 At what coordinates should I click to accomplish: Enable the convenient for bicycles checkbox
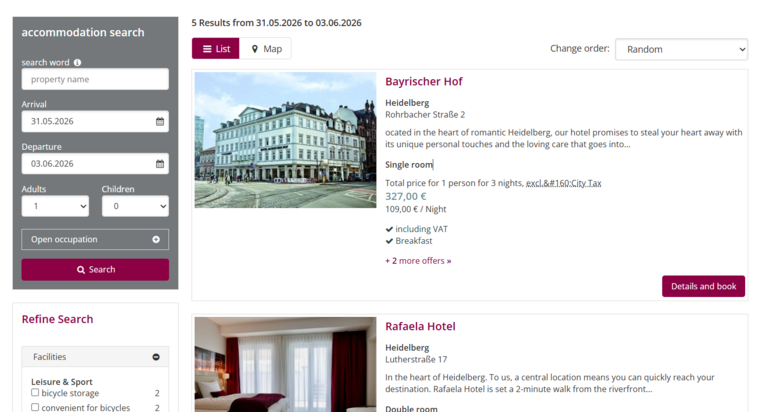click(35, 407)
